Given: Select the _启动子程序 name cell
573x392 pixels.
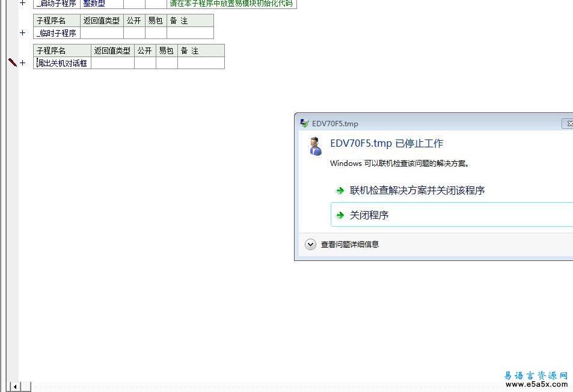Looking at the screenshot, I should coord(57,4).
